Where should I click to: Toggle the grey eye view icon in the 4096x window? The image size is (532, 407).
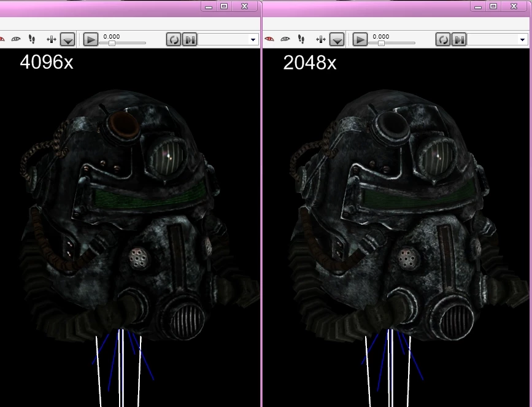tap(15, 39)
